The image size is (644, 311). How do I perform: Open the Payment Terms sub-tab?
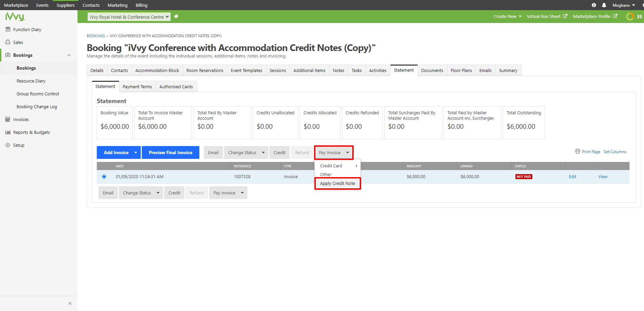click(x=137, y=87)
